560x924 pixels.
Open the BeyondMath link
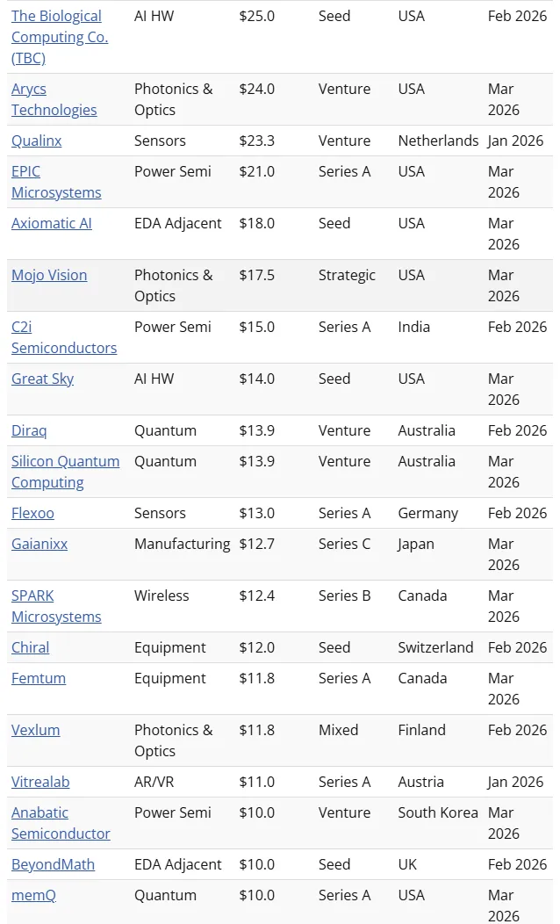point(53,864)
